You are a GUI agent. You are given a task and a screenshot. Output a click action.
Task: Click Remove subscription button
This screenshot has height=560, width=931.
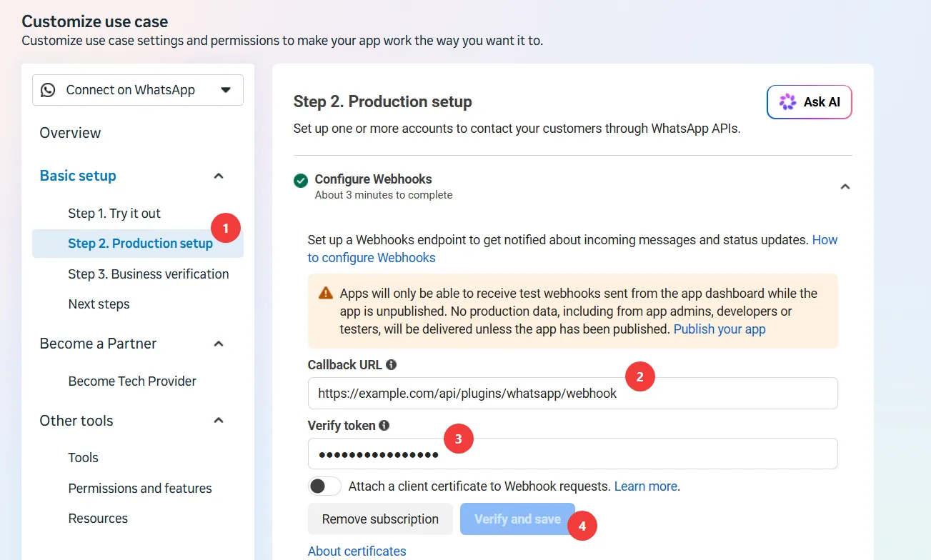(380, 519)
